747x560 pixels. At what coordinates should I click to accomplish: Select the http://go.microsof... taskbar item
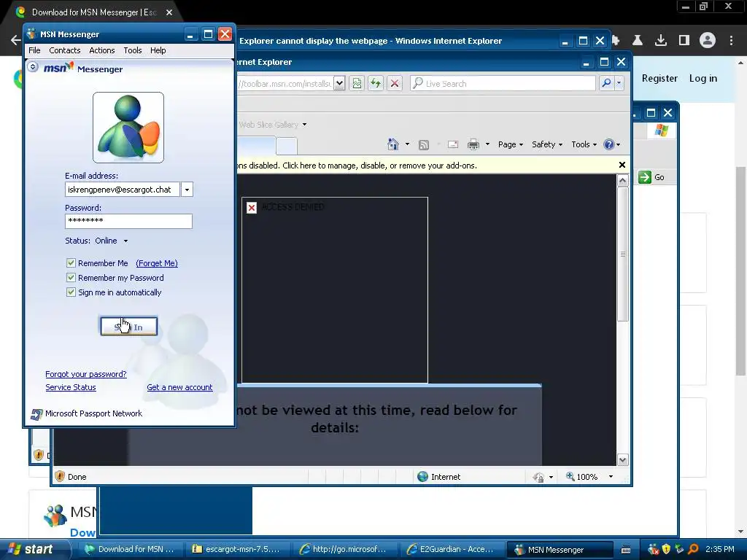point(344,549)
